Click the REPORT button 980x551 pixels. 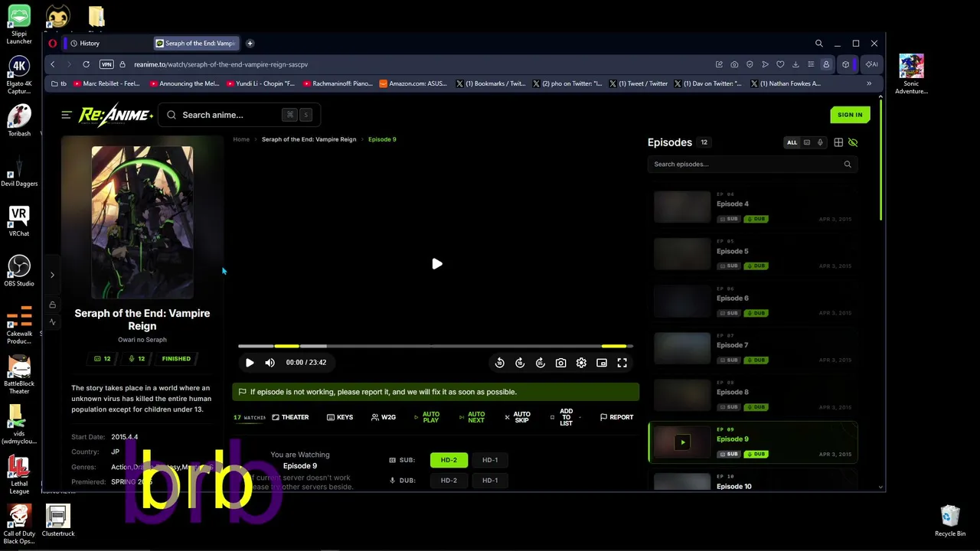616,417
